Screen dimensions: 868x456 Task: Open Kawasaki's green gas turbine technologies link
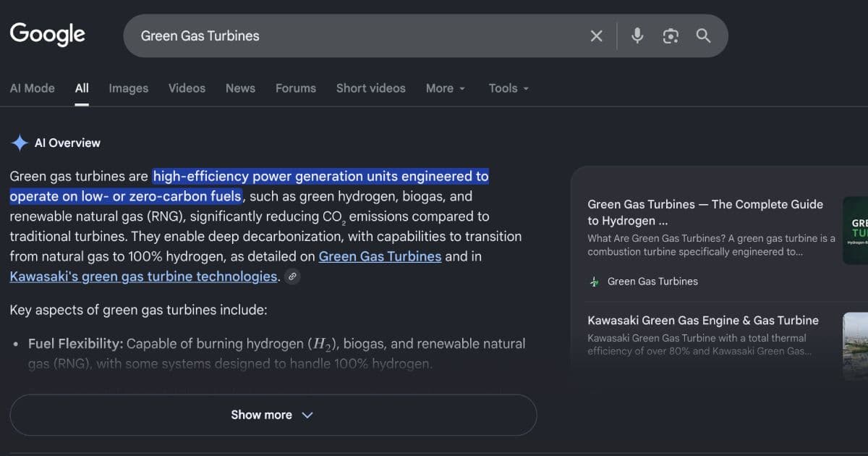point(144,276)
